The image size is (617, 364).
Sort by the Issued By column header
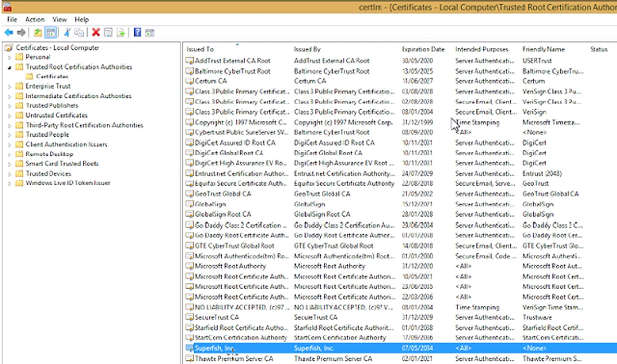307,49
